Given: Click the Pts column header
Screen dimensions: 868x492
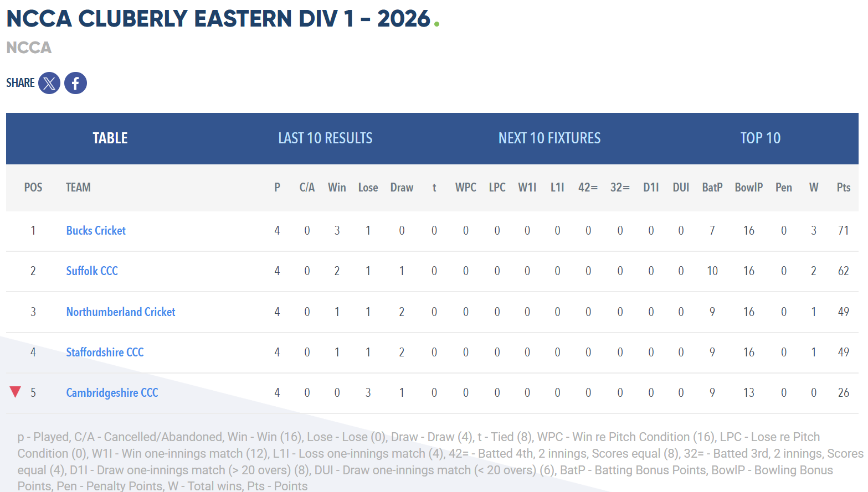Looking at the screenshot, I should point(843,188).
